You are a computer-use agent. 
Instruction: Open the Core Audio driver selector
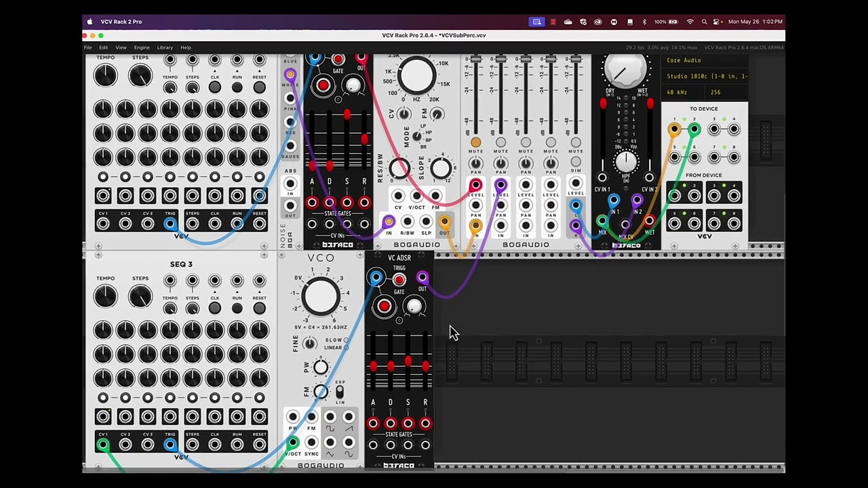pos(706,60)
